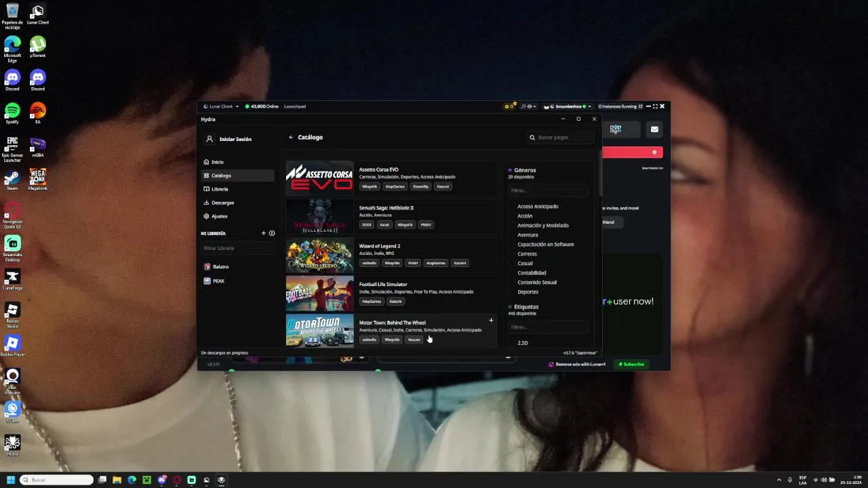The height and width of the screenshot is (488, 868).
Task: Focus Géneros Filtrar input
Action: click(x=548, y=190)
